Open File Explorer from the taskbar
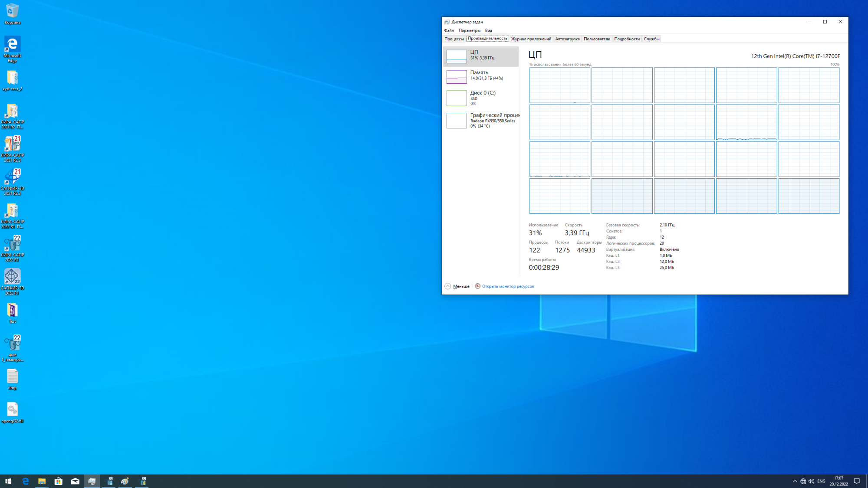The width and height of the screenshot is (868, 488). tap(42, 481)
